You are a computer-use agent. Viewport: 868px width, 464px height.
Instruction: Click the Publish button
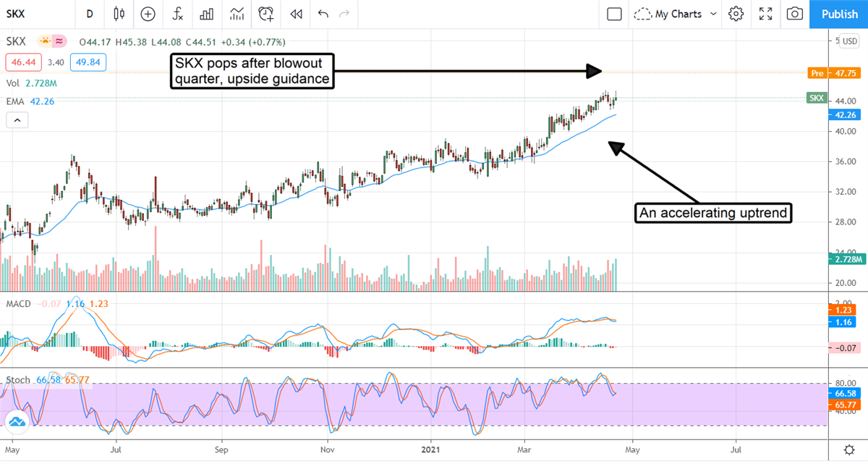coord(839,14)
